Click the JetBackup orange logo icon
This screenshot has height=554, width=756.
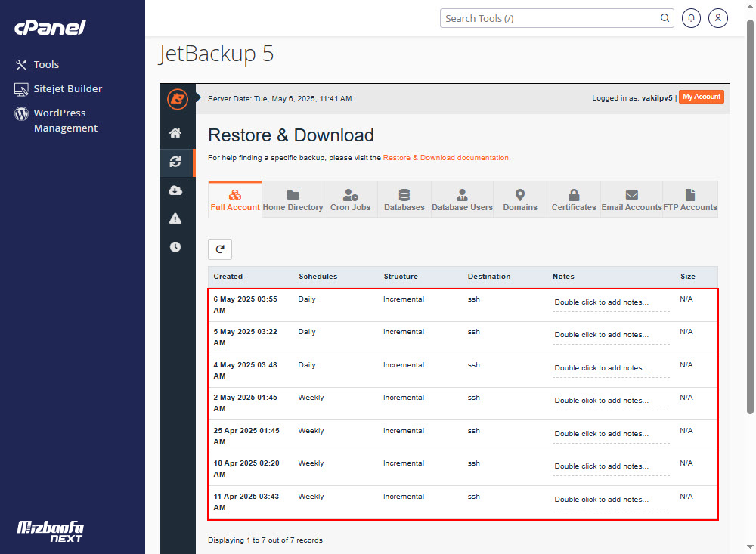pos(178,99)
